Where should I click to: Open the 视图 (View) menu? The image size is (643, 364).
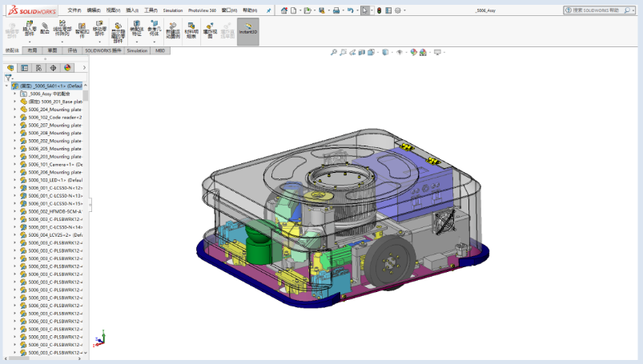113,10
